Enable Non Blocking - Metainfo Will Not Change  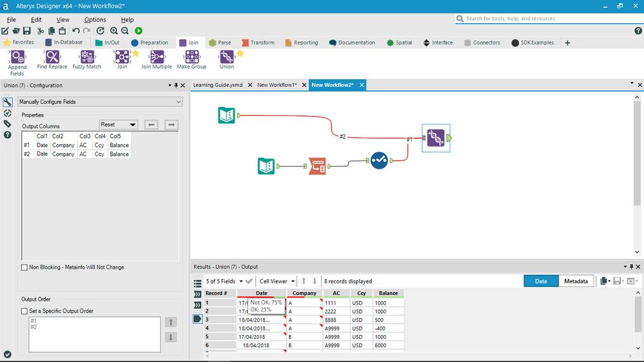click(24, 267)
